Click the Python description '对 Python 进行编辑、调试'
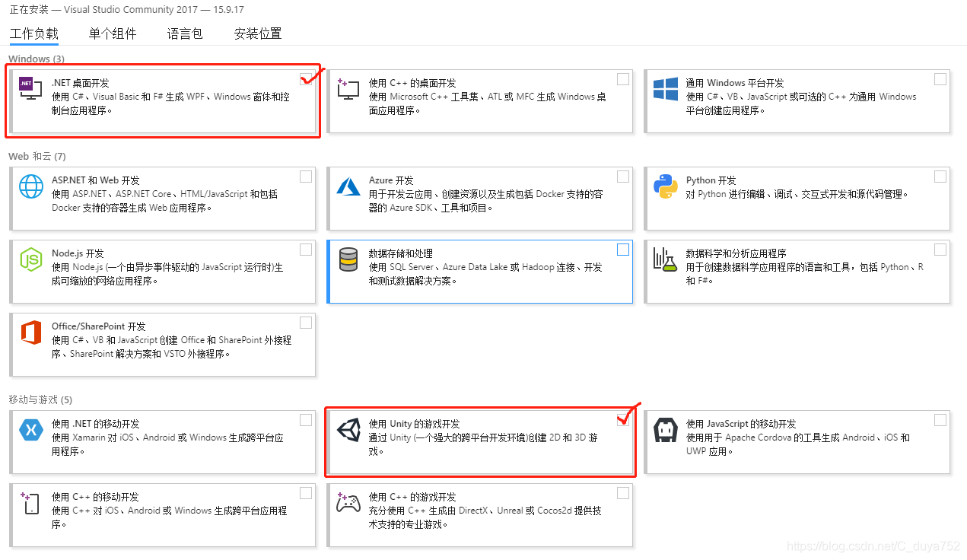Image resolution: width=967 pixels, height=560 pixels. (x=738, y=194)
